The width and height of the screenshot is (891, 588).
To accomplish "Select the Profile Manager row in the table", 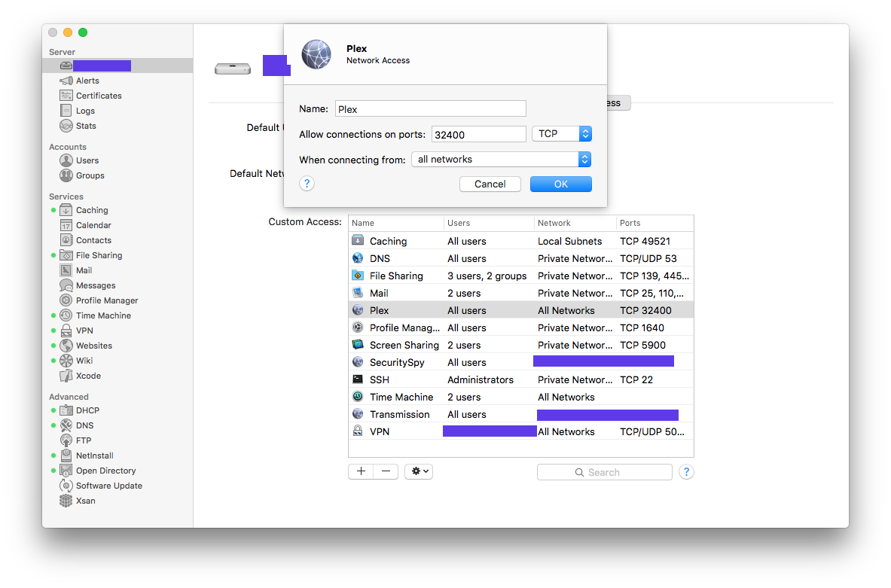I will [521, 328].
